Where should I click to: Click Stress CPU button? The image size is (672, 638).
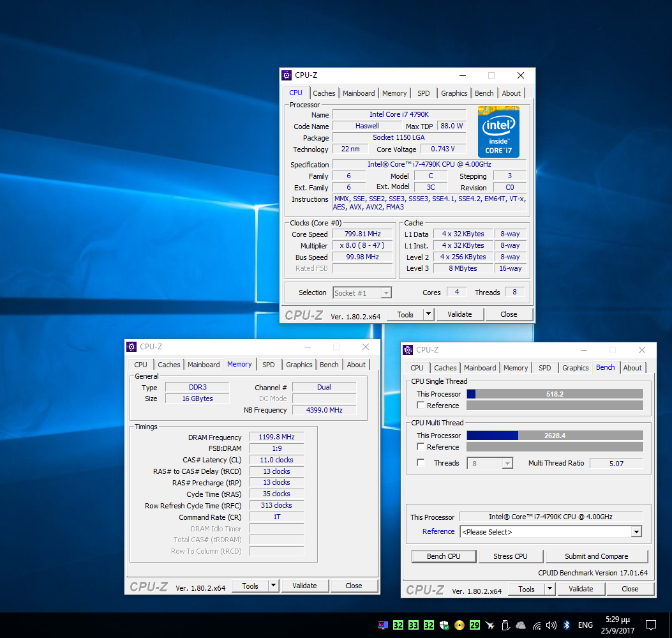pos(510,556)
